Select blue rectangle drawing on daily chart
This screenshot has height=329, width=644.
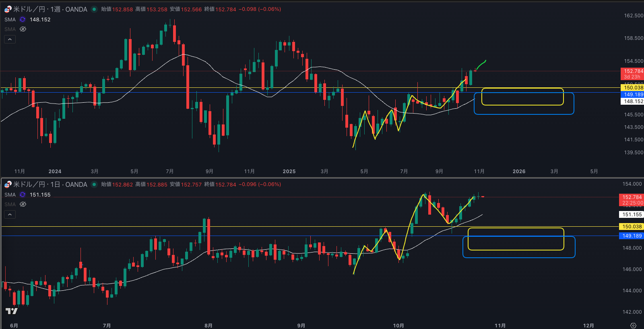(x=519, y=257)
